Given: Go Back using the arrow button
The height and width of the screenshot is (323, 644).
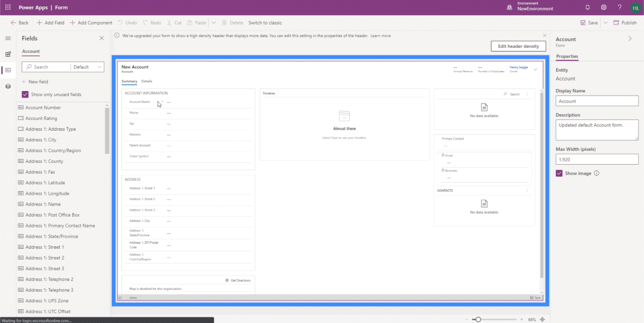Looking at the screenshot, I should pos(19,23).
